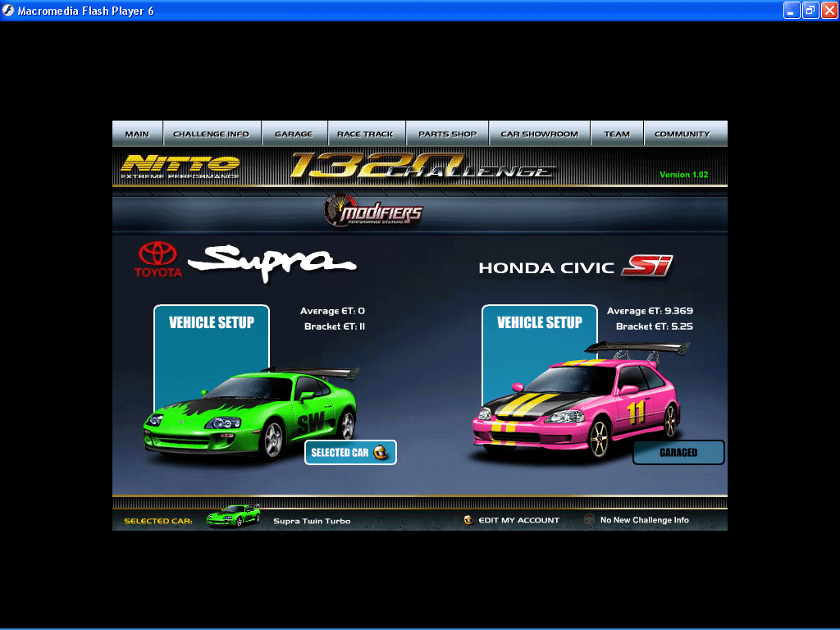Screen dimensions: 840x630
Task: Open the Community tab
Action: 682,134
